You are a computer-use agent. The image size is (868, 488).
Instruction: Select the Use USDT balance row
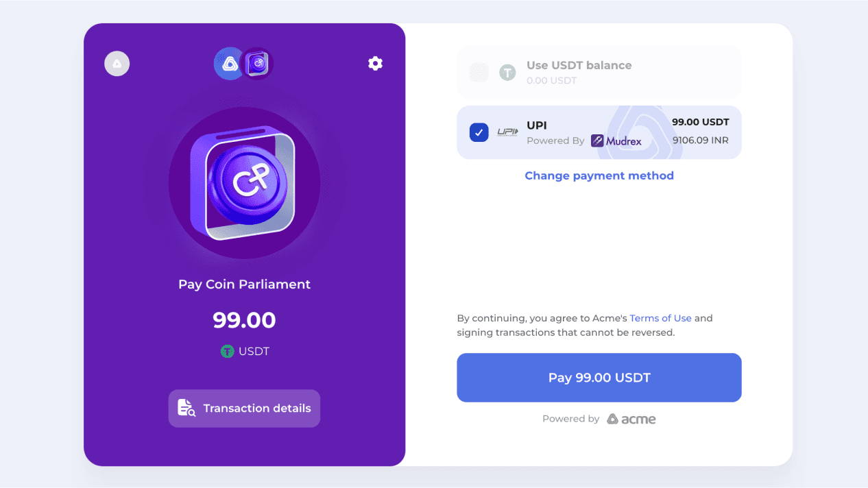click(599, 72)
